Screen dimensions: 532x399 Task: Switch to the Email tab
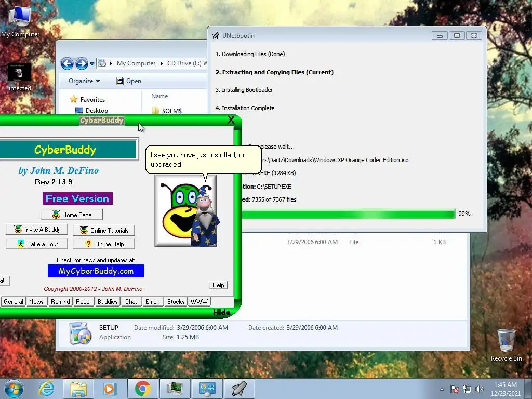(152, 302)
